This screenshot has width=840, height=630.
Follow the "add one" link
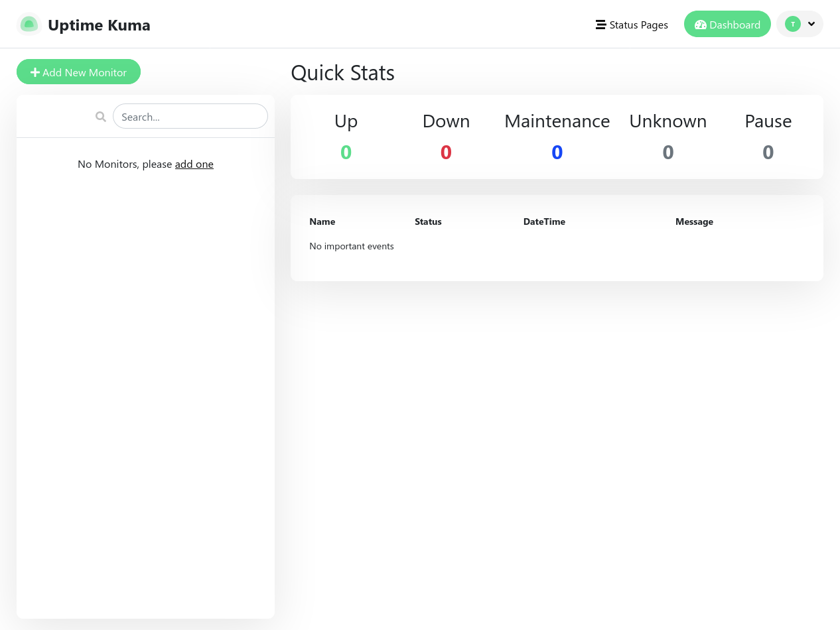click(194, 164)
